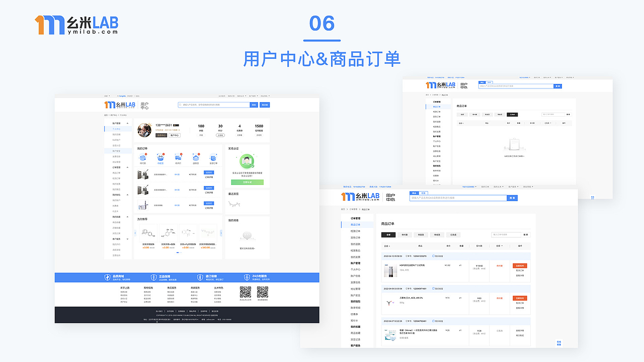This screenshot has height=362, width=644.
Task: Click 联系客服 icon for order 122040971651
Action: click(434, 289)
